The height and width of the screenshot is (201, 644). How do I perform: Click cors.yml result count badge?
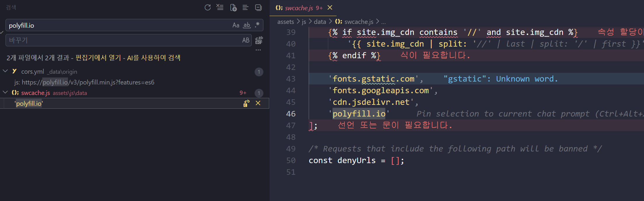[x=259, y=72]
